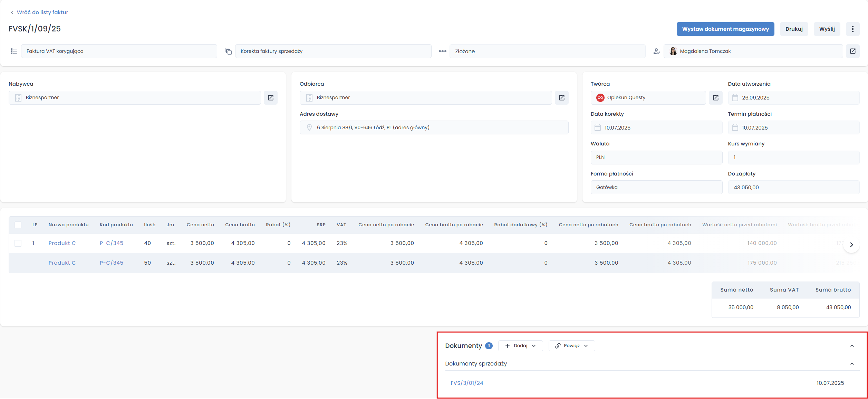Open the Powiąż dropdown in Dokumenty

coord(571,346)
